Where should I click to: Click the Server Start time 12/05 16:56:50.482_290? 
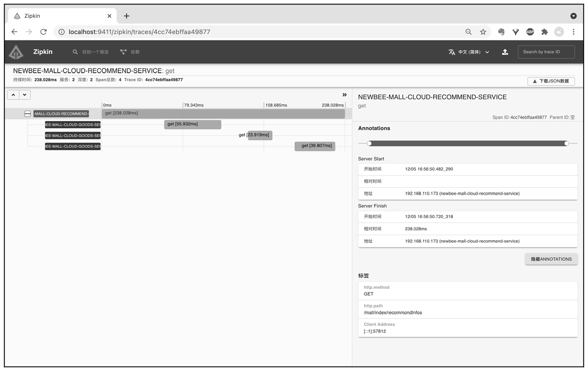429,169
